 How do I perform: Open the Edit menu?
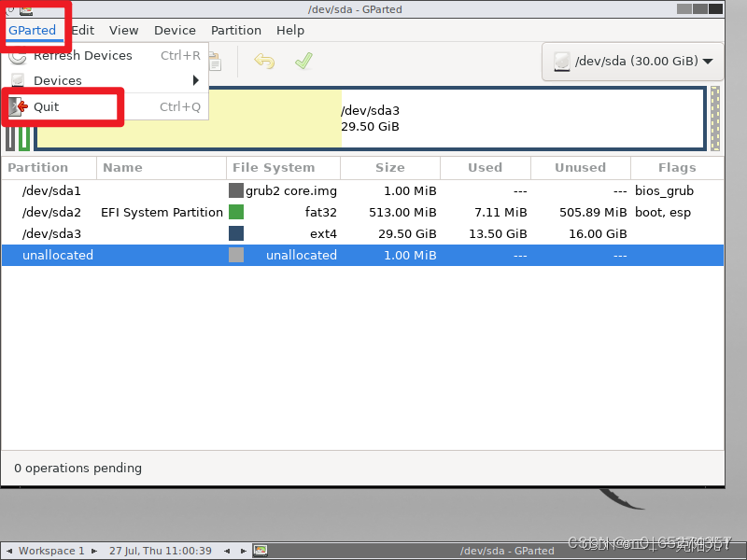point(83,31)
